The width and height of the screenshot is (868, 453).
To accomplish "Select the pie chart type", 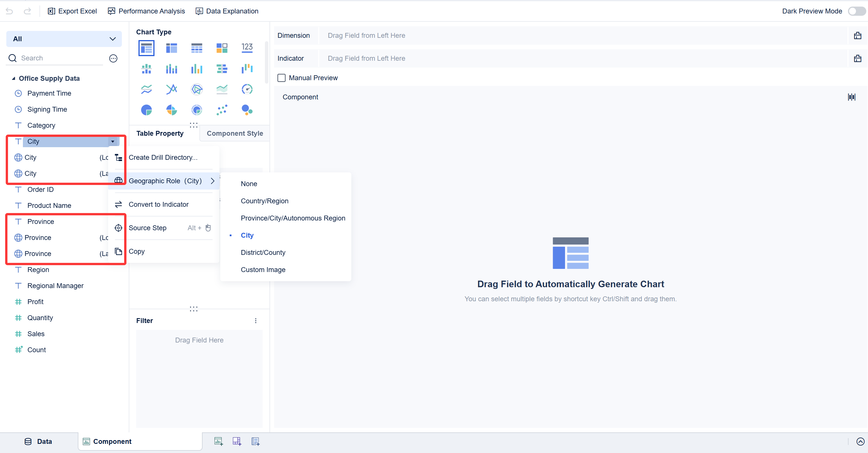I will [146, 110].
